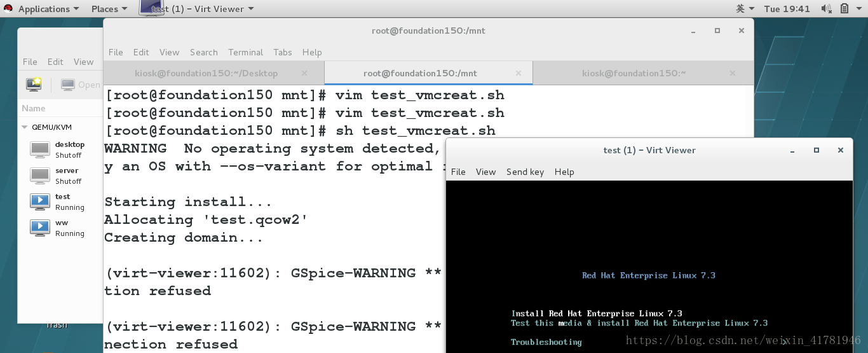Maximize the Virt Viewer window

(x=817, y=151)
